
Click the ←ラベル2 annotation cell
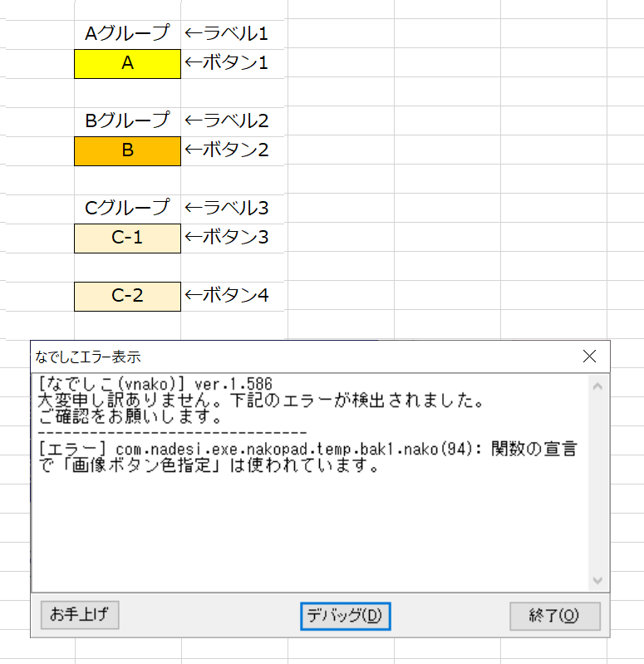227,121
